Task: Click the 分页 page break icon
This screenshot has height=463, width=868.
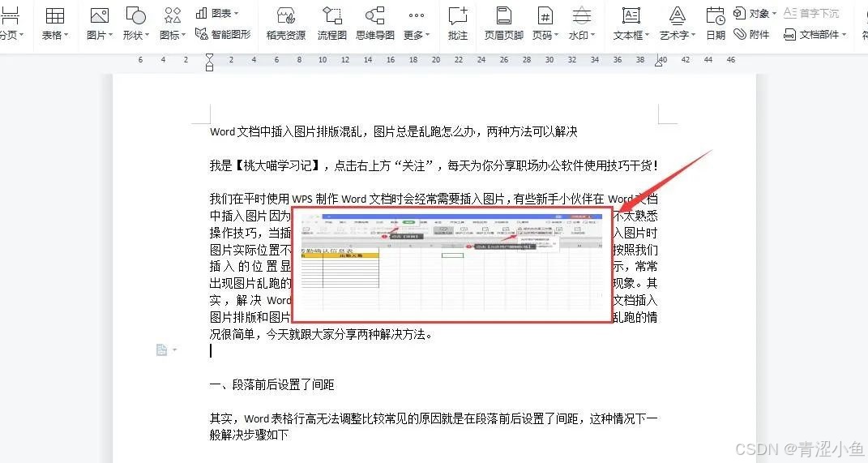Action: (10, 15)
